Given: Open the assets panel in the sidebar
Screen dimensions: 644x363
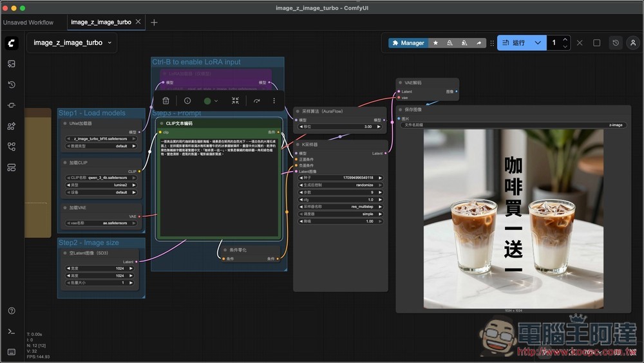Looking at the screenshot, I should pos(12,64).
